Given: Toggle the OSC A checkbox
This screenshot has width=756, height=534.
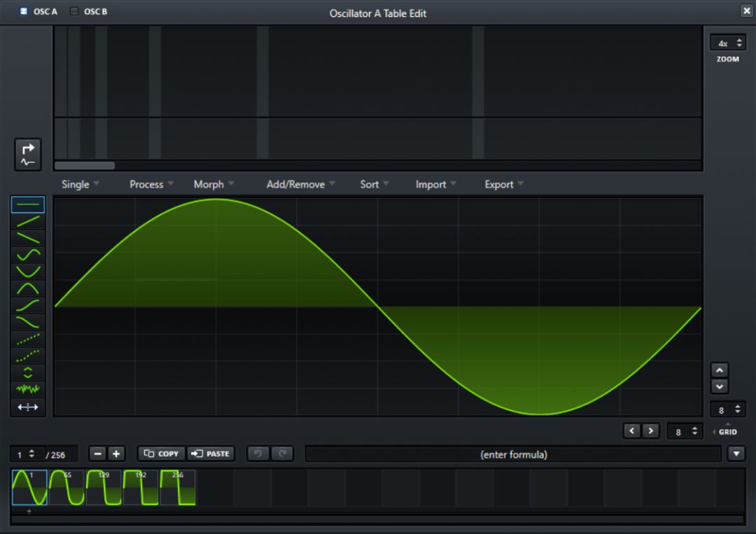Looking at the screenshot, I should click(24, 11).
